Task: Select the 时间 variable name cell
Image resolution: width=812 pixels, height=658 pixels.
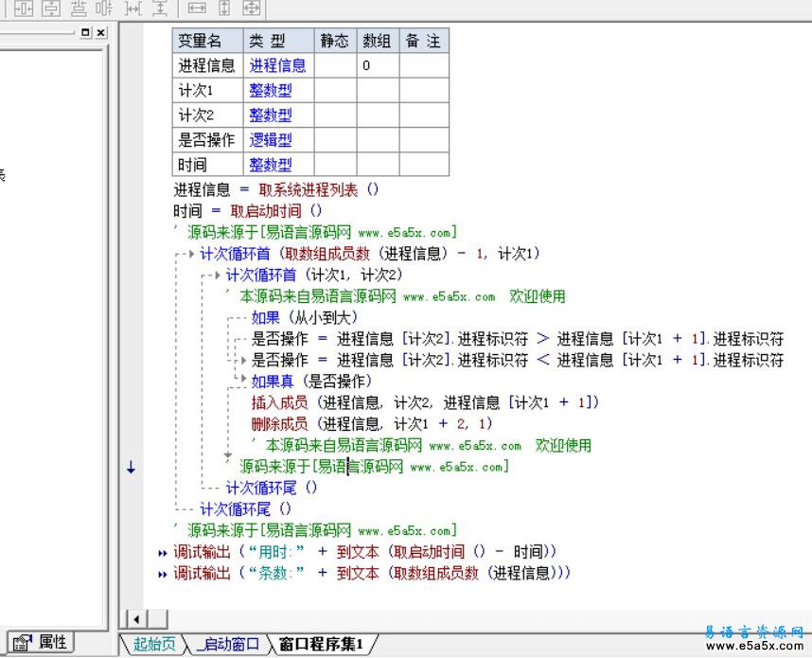Action: click(207, 165)
